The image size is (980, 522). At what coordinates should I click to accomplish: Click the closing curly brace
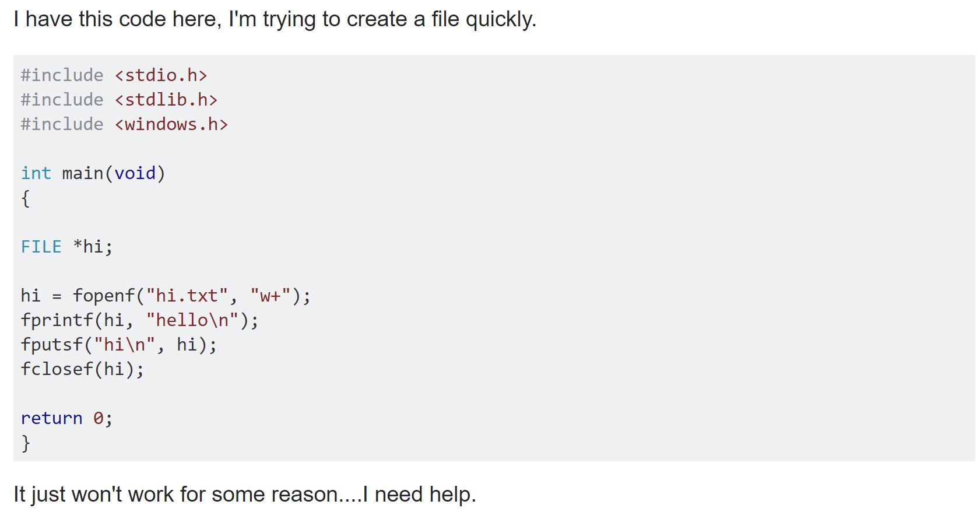pos(26,443)
